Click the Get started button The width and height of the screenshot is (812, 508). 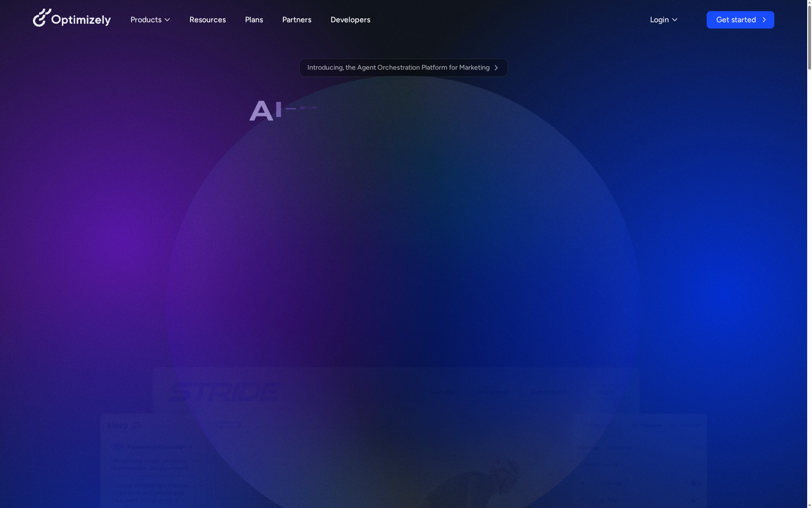pyautogui.click(x=740, y=20)
